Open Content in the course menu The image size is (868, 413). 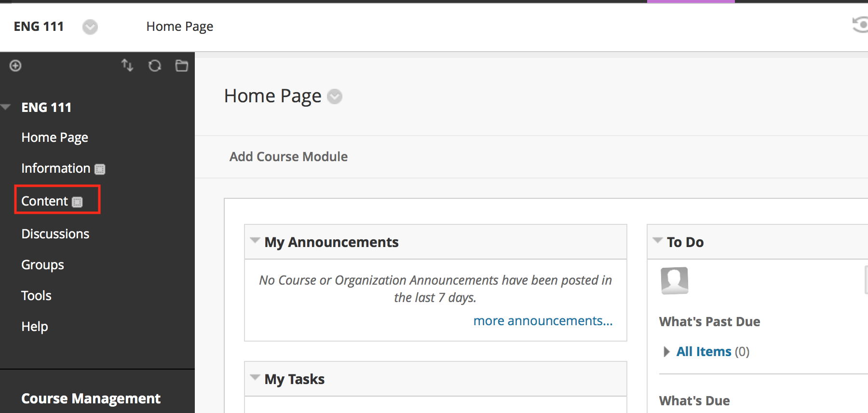45,201
